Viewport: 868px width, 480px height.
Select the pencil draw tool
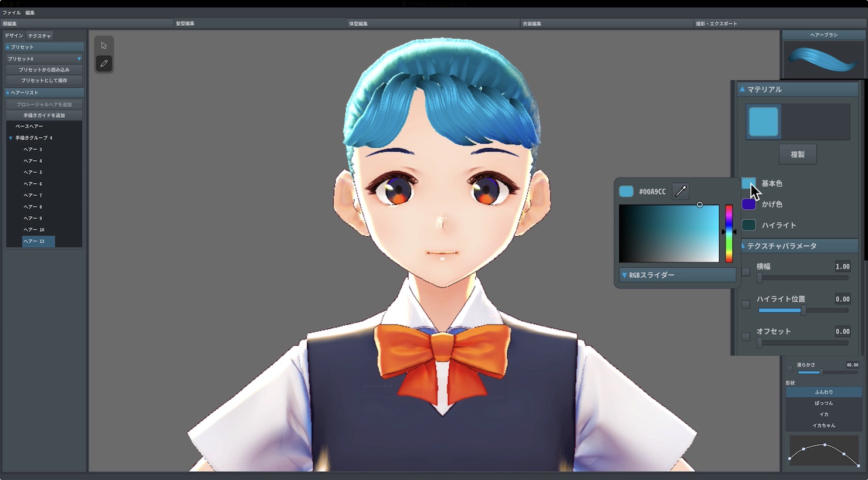point(104,63)
